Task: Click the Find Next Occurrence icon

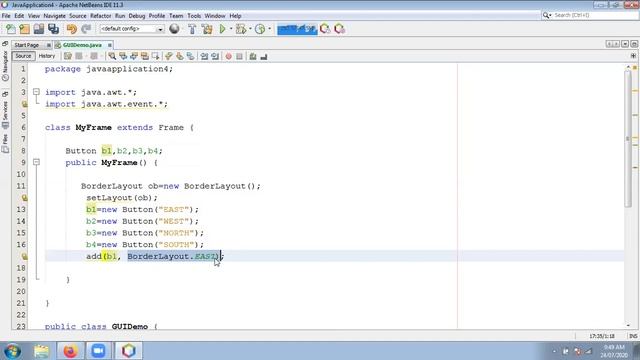Action: (x=133, y=56)
